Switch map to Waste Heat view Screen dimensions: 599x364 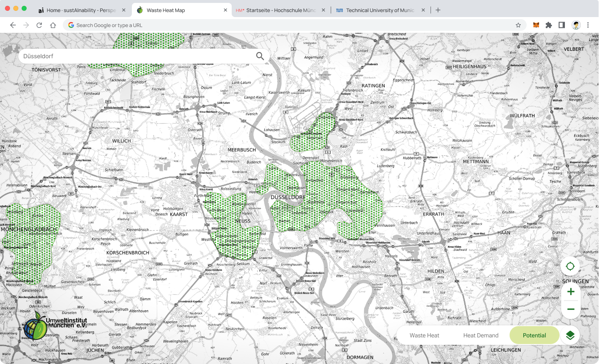(424, 335)
